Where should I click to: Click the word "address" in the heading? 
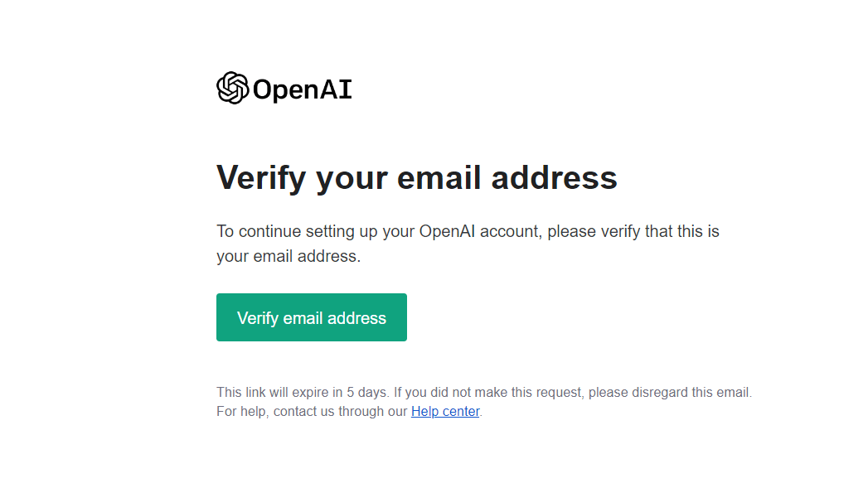[554, 177]
